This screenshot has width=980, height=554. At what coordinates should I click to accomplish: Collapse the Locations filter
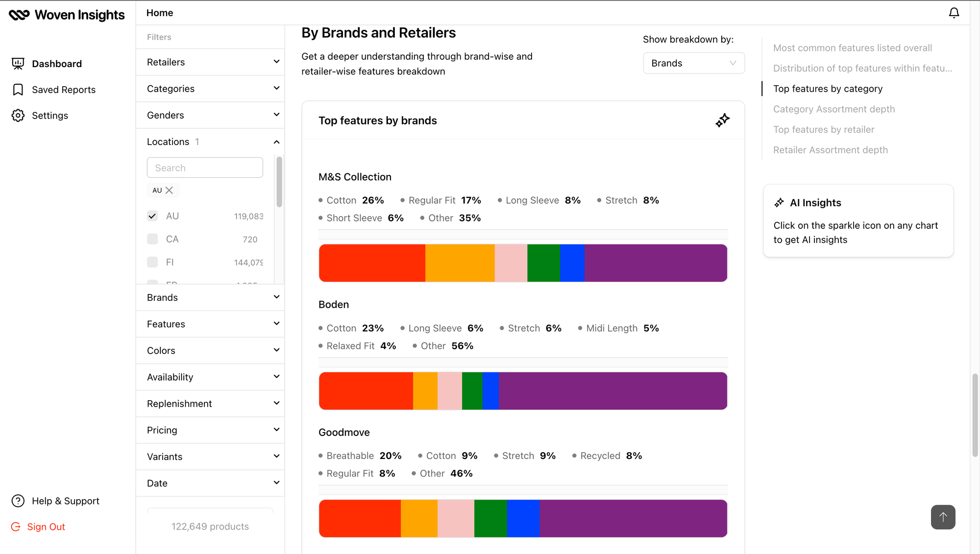[x=210, y=142]
